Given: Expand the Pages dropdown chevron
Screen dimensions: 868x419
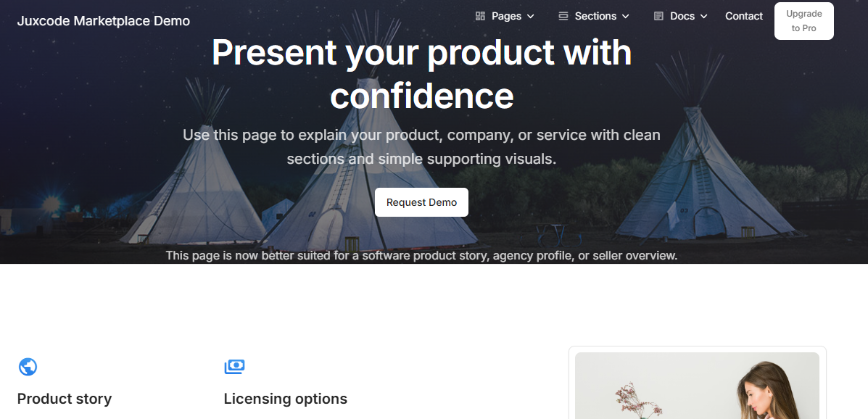Looking at the screenshot, I should coord(531,16).
